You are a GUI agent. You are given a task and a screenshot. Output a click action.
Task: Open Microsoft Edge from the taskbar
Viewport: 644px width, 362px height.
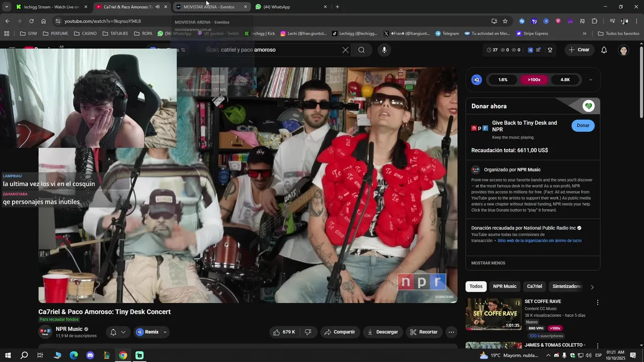(x=74, y=355)
